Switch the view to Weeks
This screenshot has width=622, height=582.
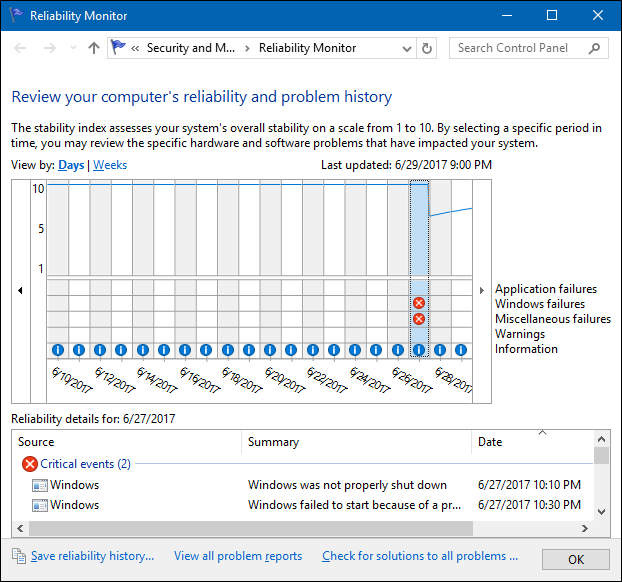110,165
